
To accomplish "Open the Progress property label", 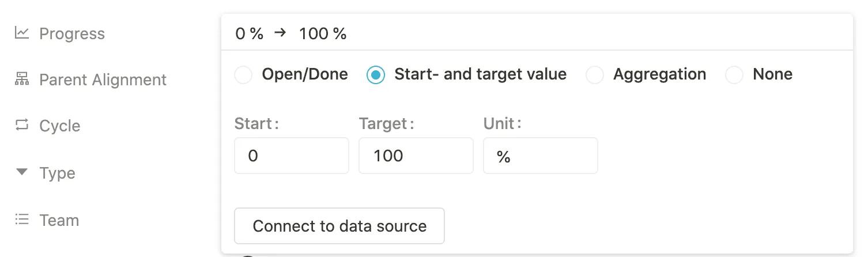I will [x=72, y=34].
